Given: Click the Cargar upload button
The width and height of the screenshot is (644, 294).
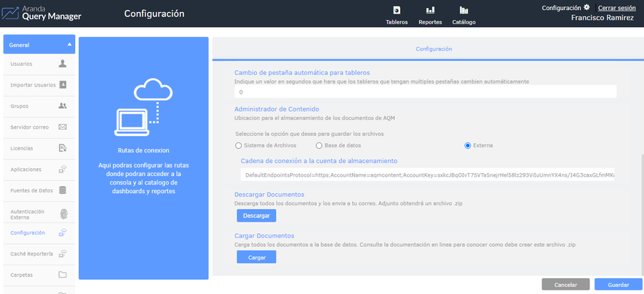Looking at the screenshot, I should click(x=256, y=257).
